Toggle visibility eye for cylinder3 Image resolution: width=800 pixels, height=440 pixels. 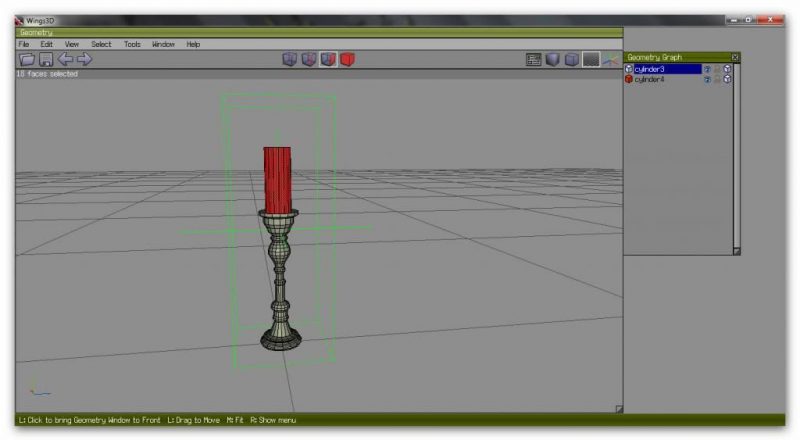tap(707, 69)
